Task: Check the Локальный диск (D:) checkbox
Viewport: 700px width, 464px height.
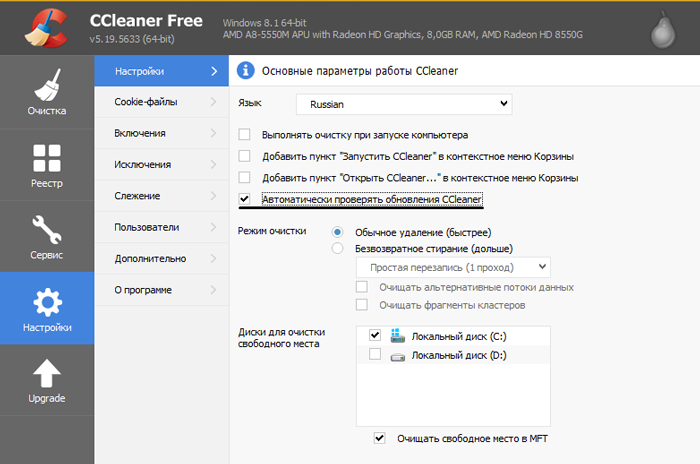Action: pos(375,355)
